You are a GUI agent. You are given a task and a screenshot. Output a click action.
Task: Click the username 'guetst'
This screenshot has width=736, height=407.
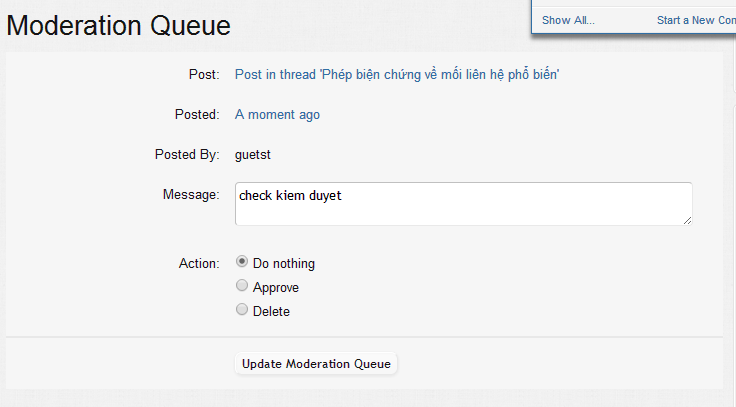253,155
